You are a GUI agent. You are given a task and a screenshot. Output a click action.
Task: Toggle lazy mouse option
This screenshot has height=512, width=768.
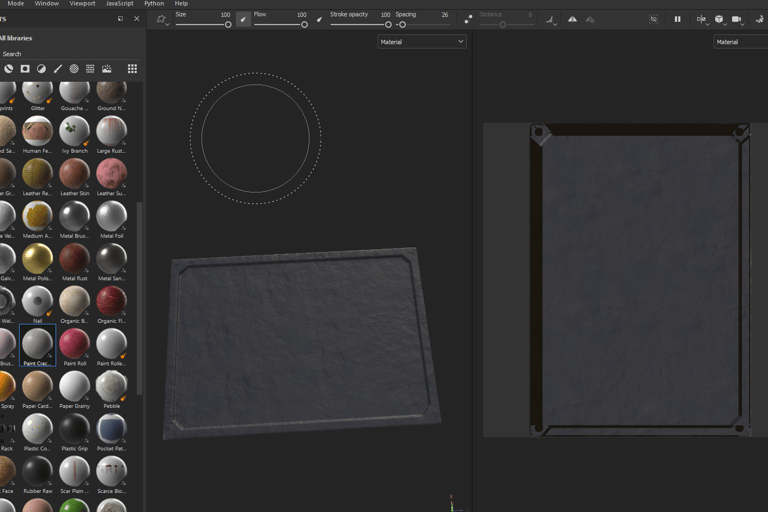click(468, 19)
